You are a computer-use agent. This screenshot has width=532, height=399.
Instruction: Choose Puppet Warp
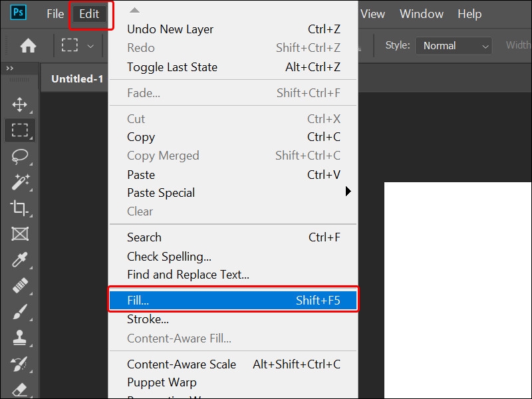pyautogui.click(x=233, y=382)
